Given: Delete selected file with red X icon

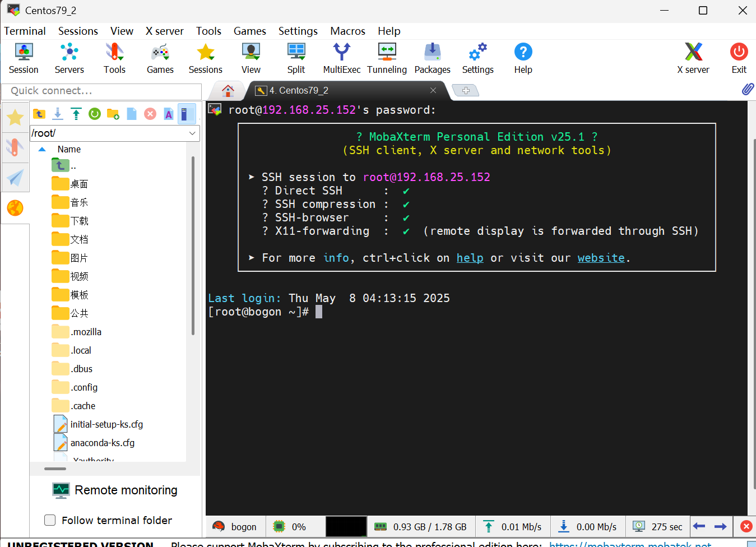Looking at the screenshot, I should [150, 114].
